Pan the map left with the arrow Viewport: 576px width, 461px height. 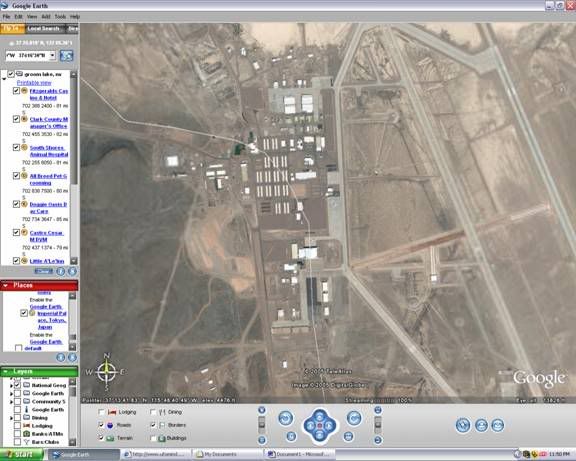310,426
